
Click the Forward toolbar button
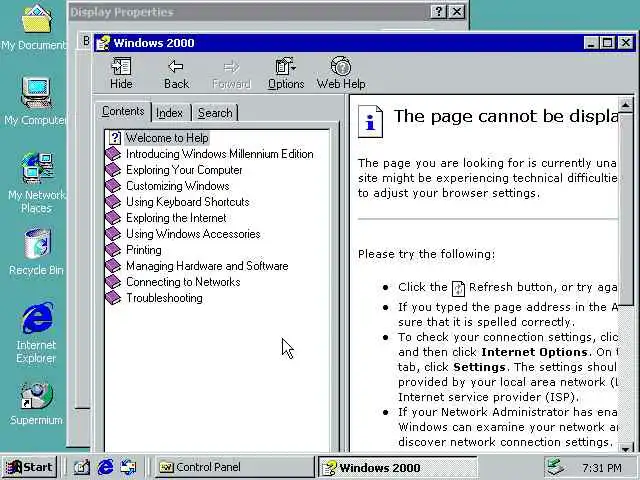tap(231, 74)
